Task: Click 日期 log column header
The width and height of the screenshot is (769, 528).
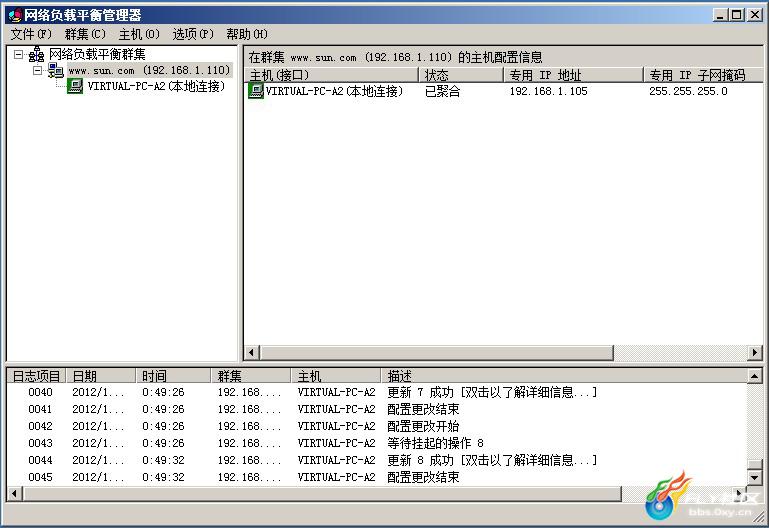Action: tap(101, 376)
